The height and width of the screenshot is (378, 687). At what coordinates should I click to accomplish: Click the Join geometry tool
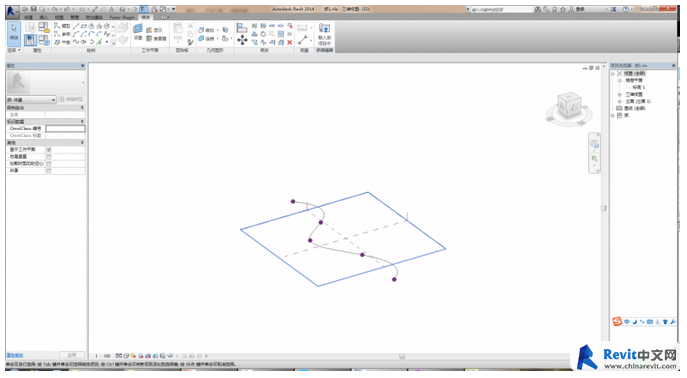206,39
